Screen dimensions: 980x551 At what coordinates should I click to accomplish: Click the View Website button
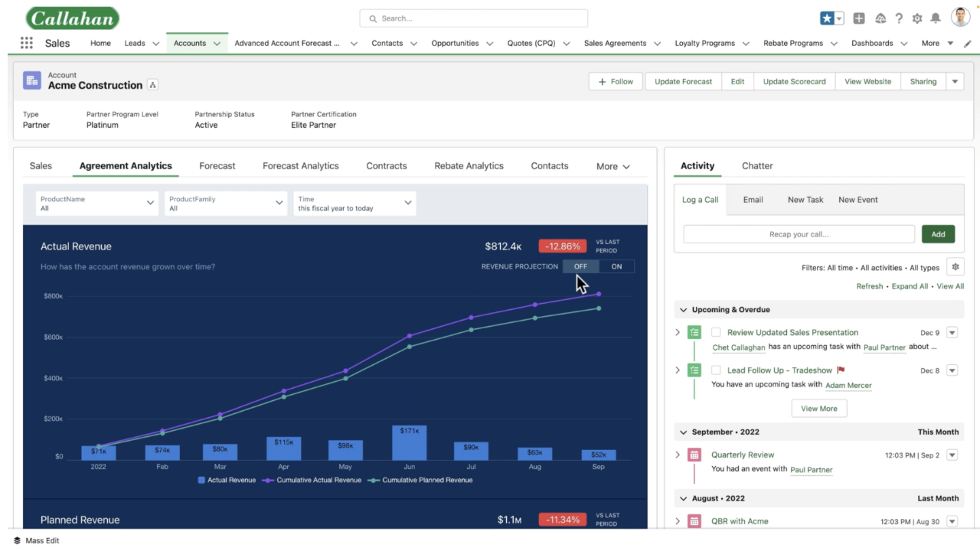[867, 81]
